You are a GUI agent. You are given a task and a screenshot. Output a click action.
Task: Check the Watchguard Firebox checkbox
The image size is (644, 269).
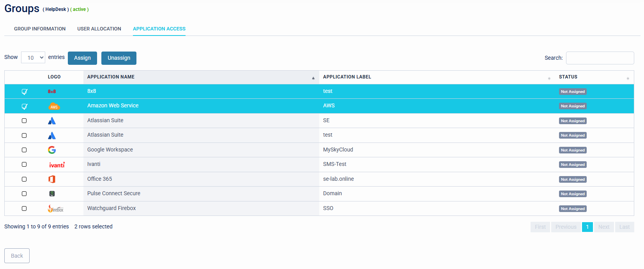click(x=24, y=208)
